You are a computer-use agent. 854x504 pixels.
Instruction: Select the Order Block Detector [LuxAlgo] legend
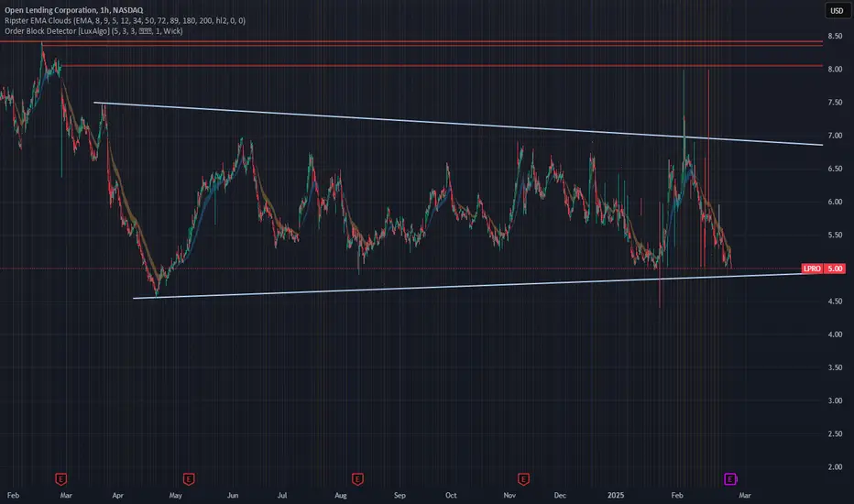(93, 31)
